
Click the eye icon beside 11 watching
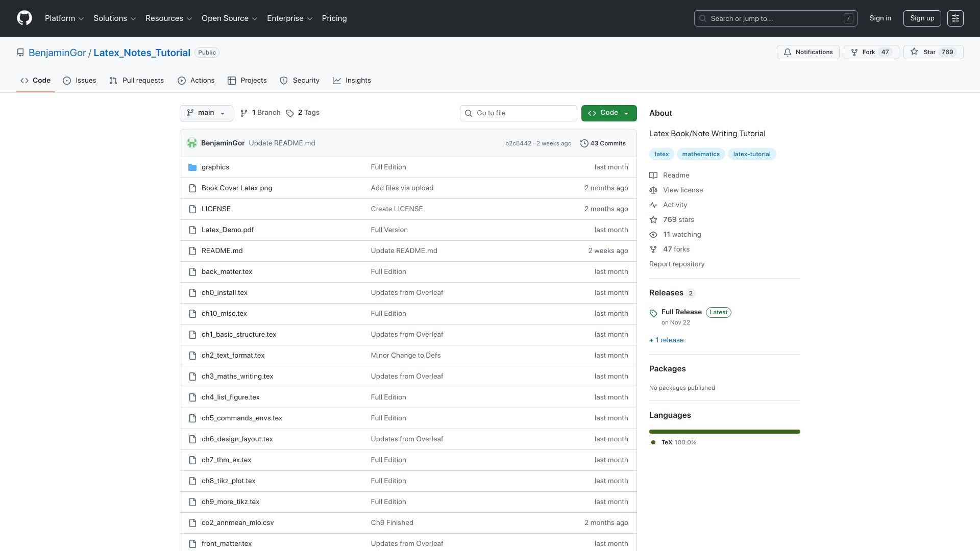click(x=653, y=235)
